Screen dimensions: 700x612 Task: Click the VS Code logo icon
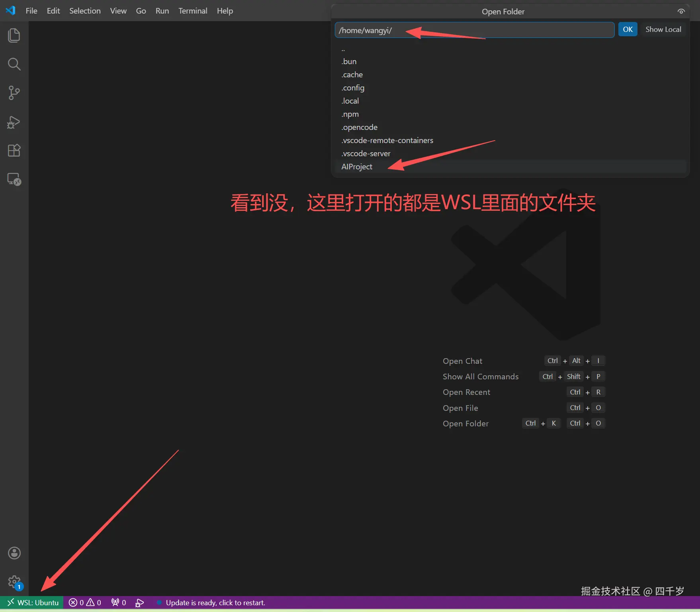tap(11, 10)
